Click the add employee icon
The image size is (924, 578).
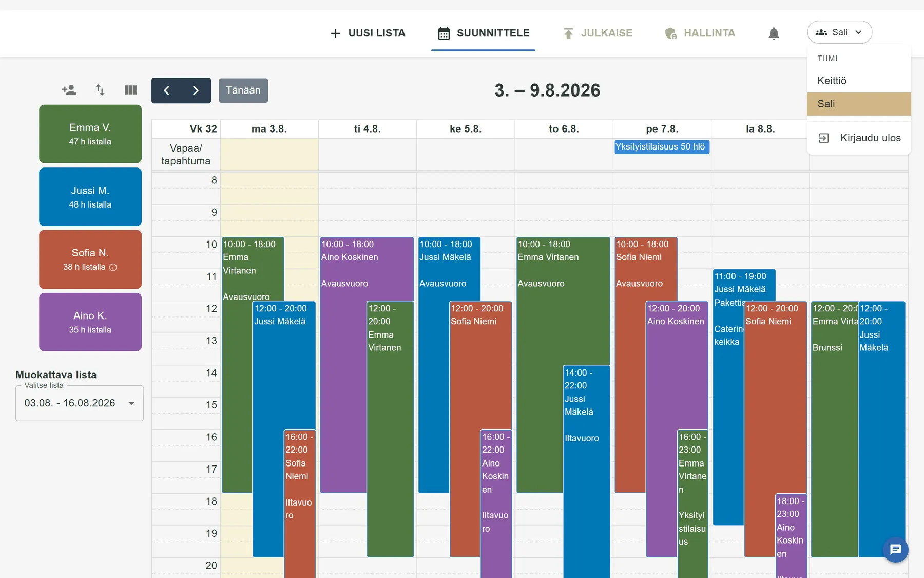(x=69, y=90)
